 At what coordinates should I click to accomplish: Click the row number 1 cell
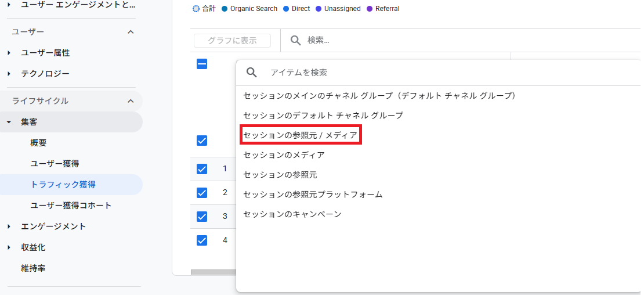(225, 168)
